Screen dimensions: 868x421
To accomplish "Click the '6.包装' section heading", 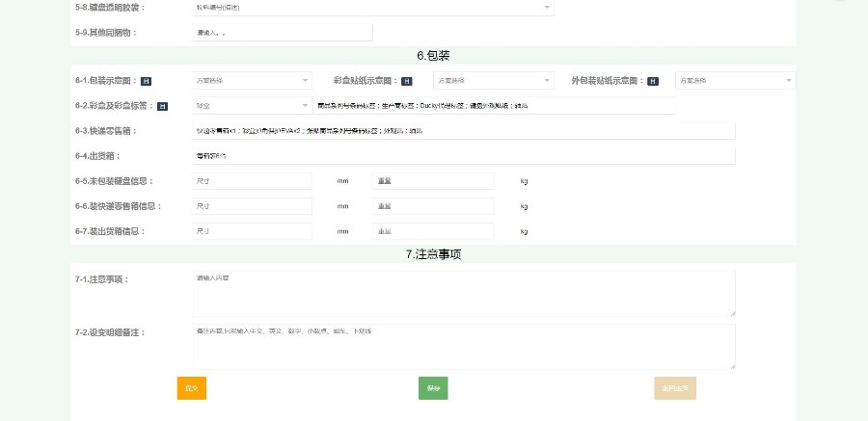I will tap(433, 56).
